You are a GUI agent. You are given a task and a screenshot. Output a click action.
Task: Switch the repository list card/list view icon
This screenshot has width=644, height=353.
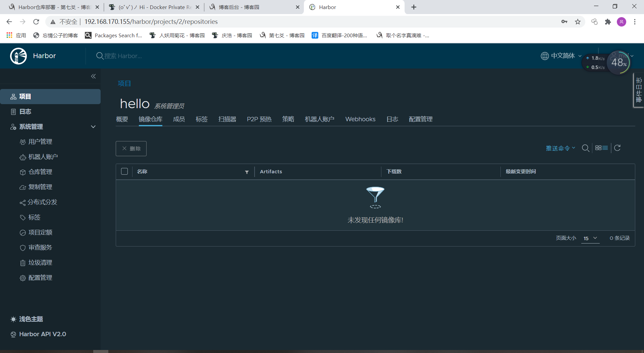601,148
